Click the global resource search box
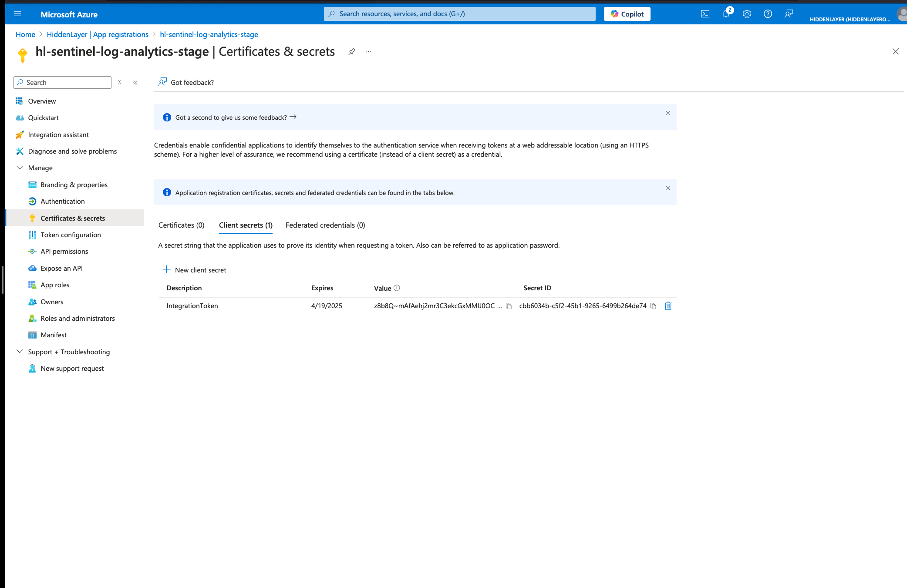 coord(459,14)
